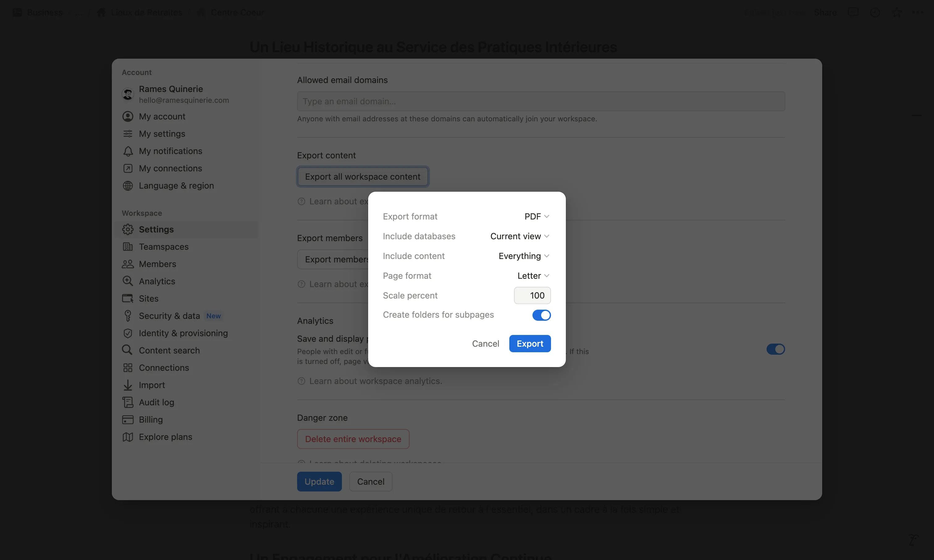
Task: Click the Centre Coeur breadcrumb
Action: click(231, 12)
